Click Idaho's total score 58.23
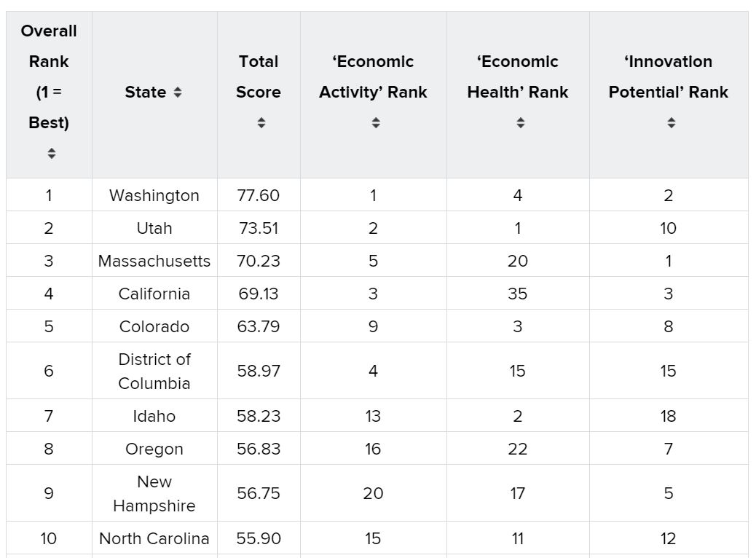 tap(259, 416)
